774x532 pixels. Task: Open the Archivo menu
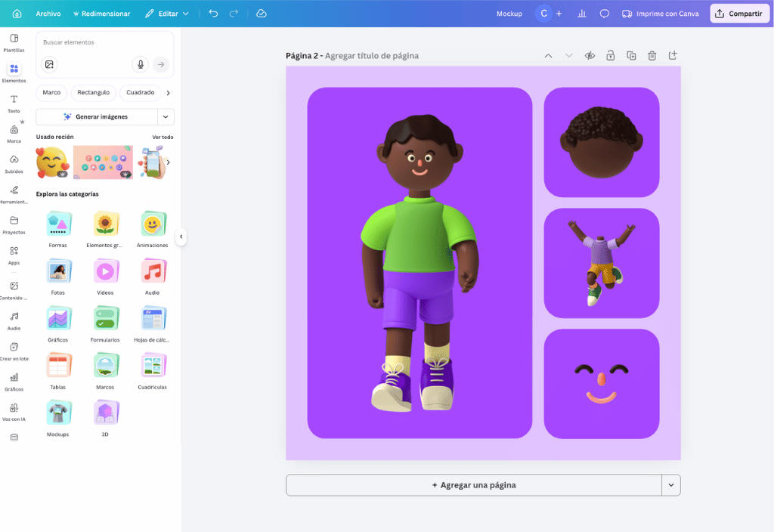pos(48,13)
